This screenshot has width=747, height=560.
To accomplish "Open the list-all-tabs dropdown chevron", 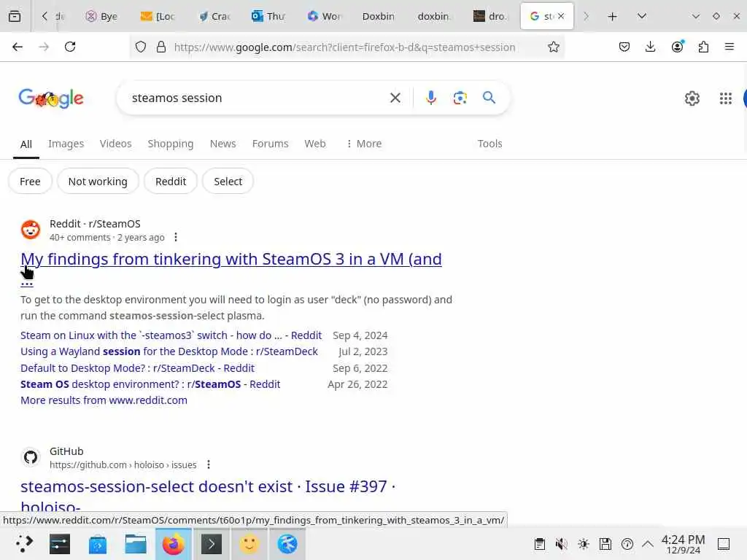I will point(642,16).
